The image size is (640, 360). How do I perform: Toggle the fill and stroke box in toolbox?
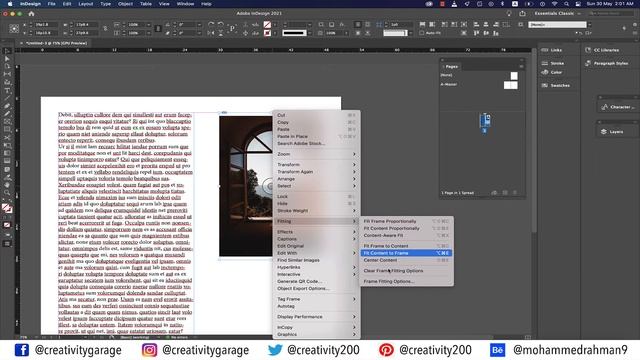7,209
